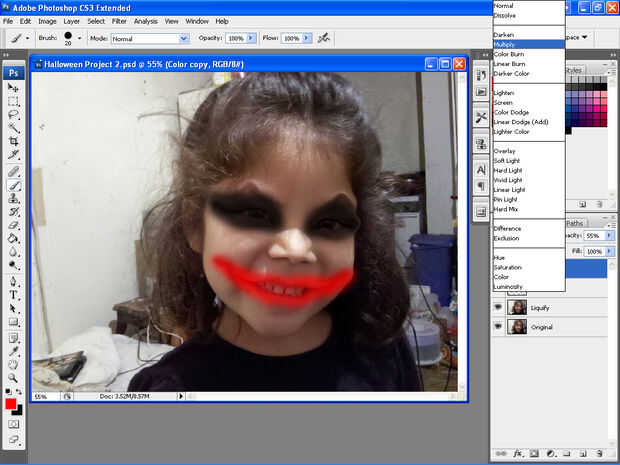This screenshot has height=465, width=620.
Task: Expand the collapsed panel dock
Action: tap(486, 55)
